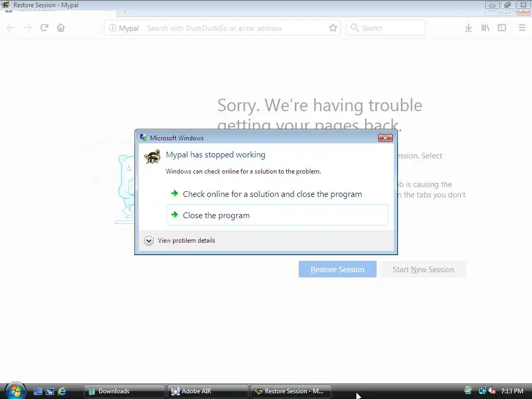The width and height of the screenshot is (532, 399).
Task: Click the Mypal raccoon icon in dialog
Action: pyautogui.click(x=152, y=157)
